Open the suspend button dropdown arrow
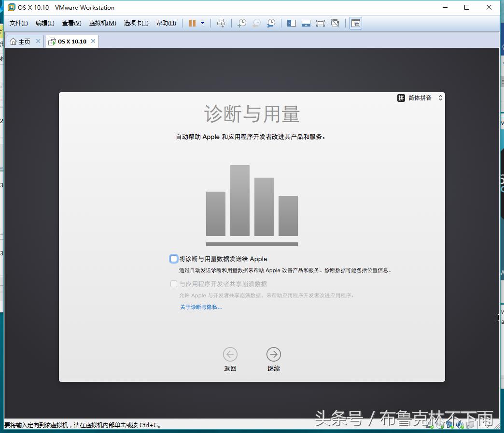Image resolution: width=504 pixels, height=433 pixels. [x=202, y=23]
